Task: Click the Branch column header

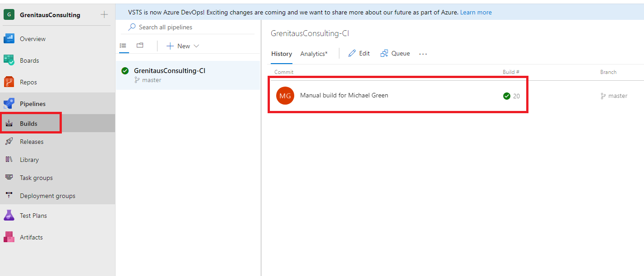Action: click(608, 72)
